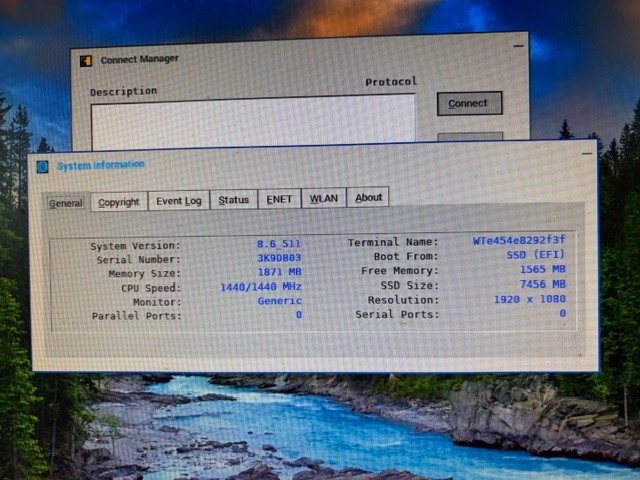The width and height of the screenshot is (640, 480).
Task: Click the SSD Size label
Action: coord(409,285)
